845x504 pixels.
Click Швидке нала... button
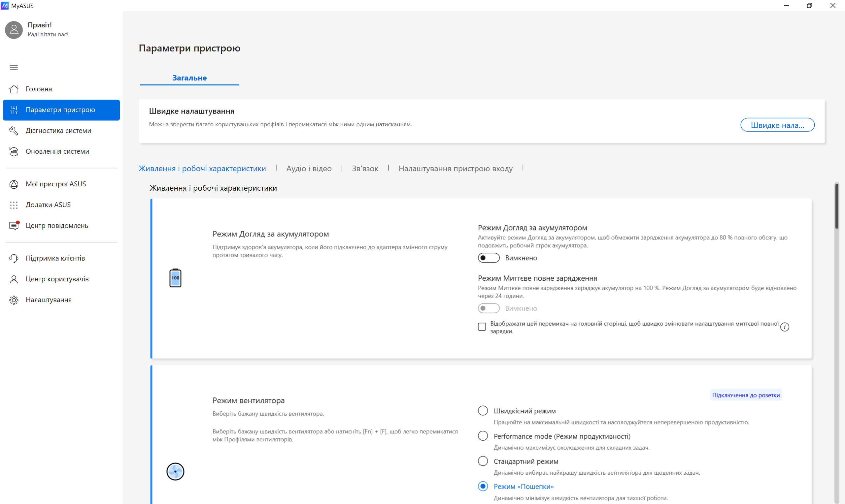coord(777,125)
